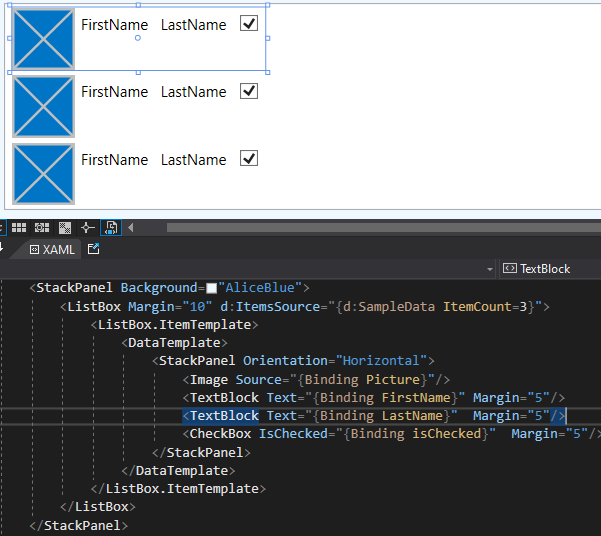
Task: Click the designer horizontal scrollbar thumb
Action: (384, 228)
